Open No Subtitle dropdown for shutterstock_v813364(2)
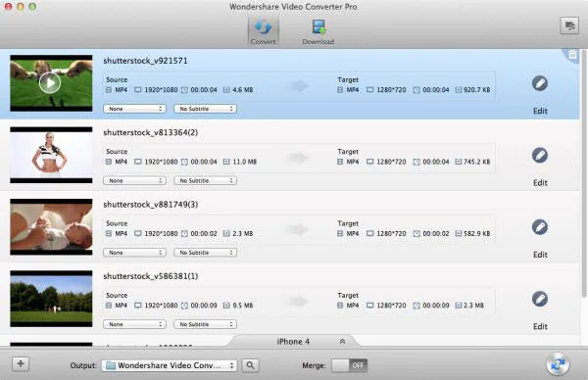Viewport: 588px width, 380px height. point(205,180)
